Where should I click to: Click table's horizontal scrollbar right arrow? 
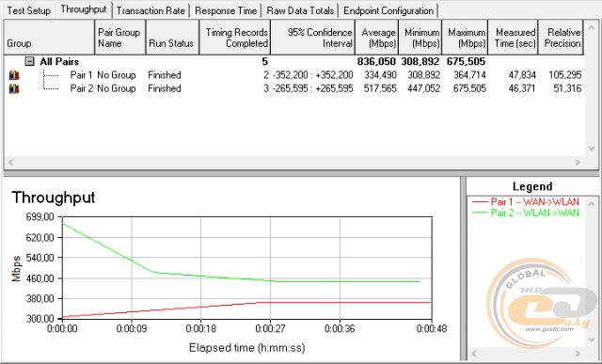pos(578,163)
